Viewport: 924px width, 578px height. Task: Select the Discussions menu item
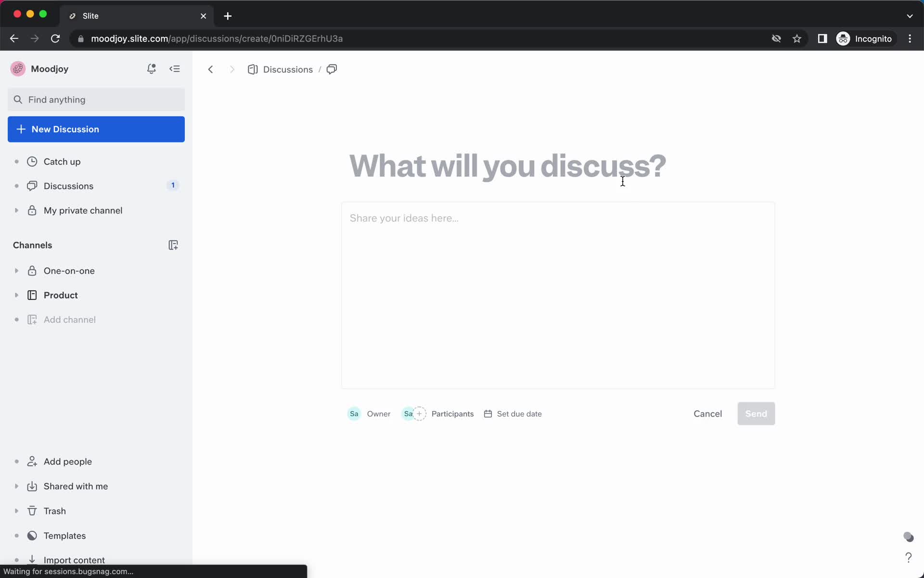(68, 186)
